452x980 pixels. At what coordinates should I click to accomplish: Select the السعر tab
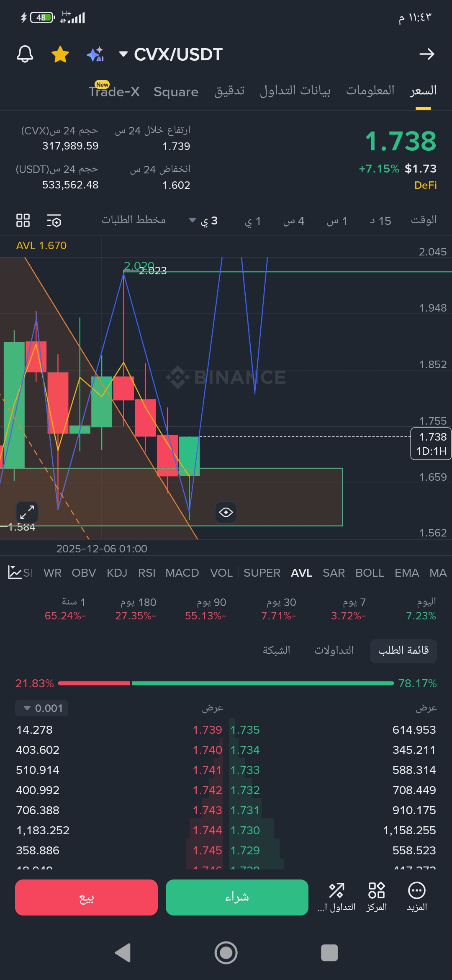[x=423, y=90]
